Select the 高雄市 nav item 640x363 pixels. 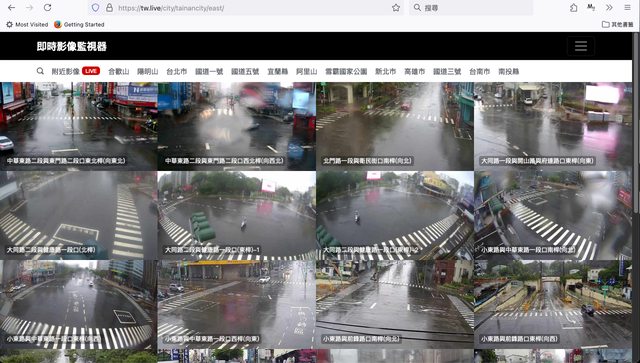(x=414, y=71)
